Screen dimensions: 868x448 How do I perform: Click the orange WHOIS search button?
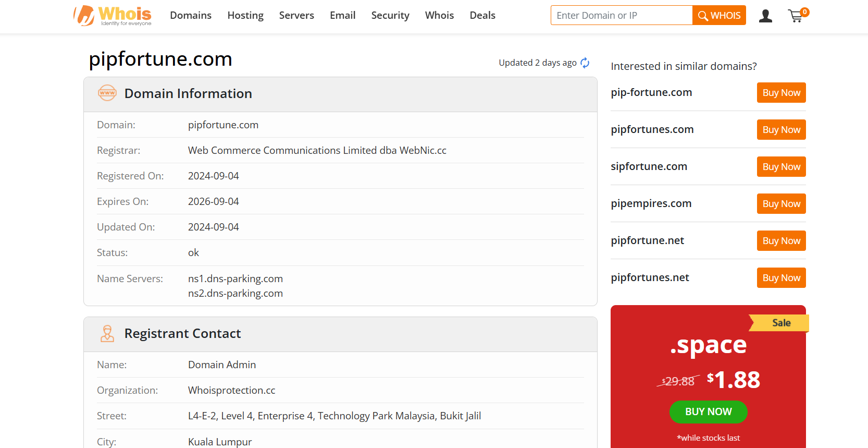pyautogui.click(x=719, y=15)
